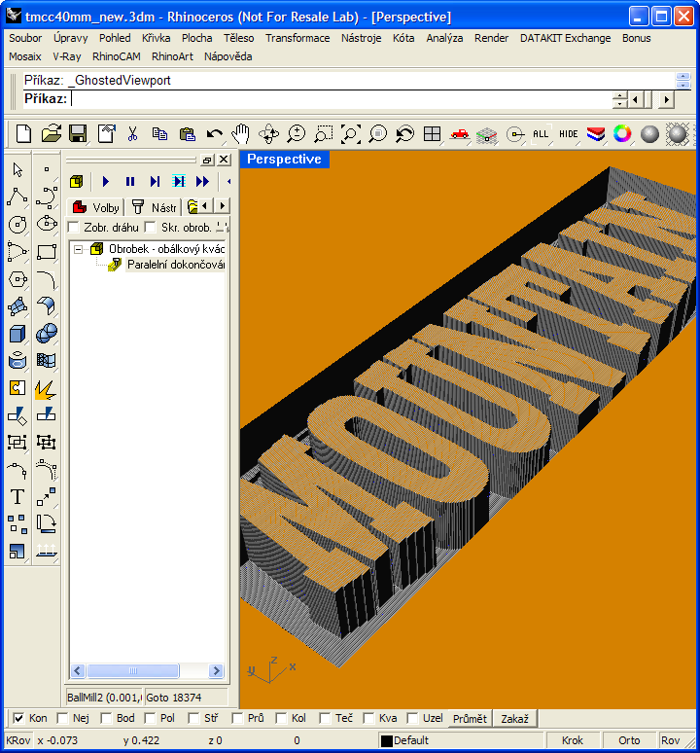The width and height of the screenshot is (700, 753).
Task: Click the Open file folder icon
Action: coord(51,134)
